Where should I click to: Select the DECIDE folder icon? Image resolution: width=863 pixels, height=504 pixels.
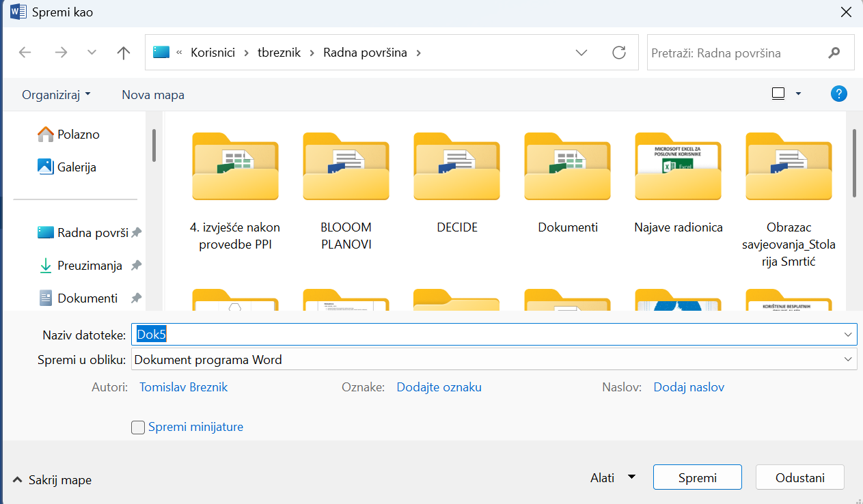[x=456, y=166]
